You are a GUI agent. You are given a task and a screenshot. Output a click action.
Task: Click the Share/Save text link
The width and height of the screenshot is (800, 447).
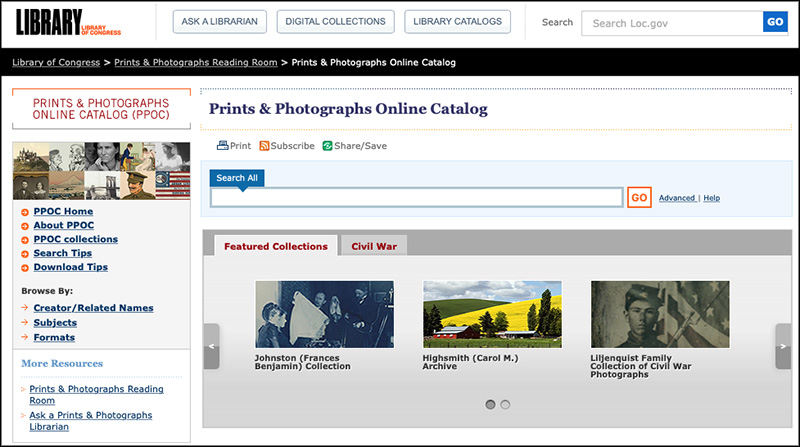360,146
